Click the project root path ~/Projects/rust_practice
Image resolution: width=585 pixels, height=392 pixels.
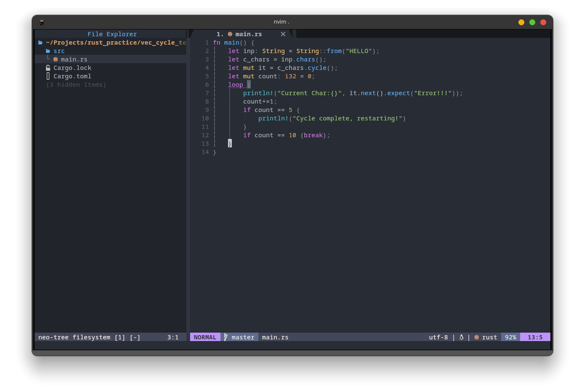tap(116, 43)
